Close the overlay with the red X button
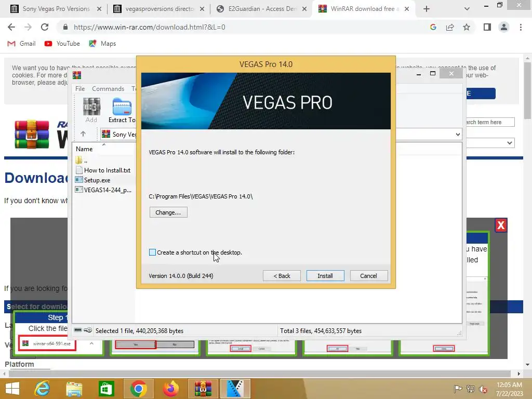This screenshot has height=399, width=532. 501,225
